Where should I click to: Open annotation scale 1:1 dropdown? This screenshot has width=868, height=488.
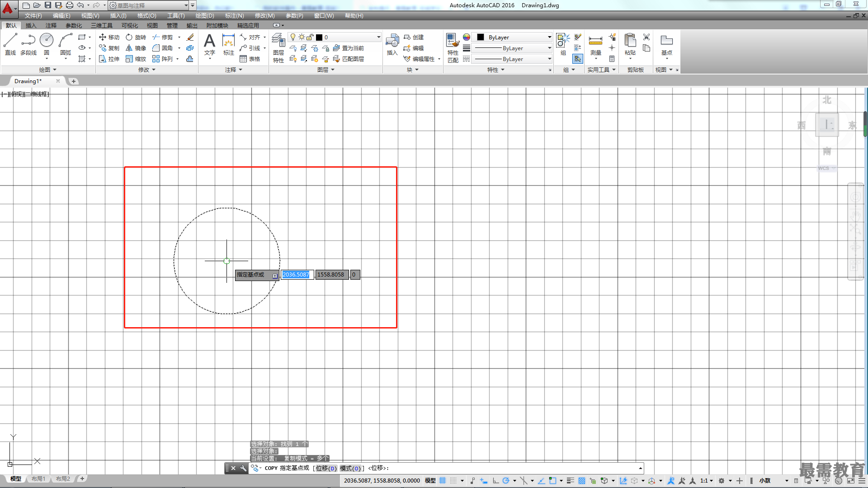[x=706, y=481]
